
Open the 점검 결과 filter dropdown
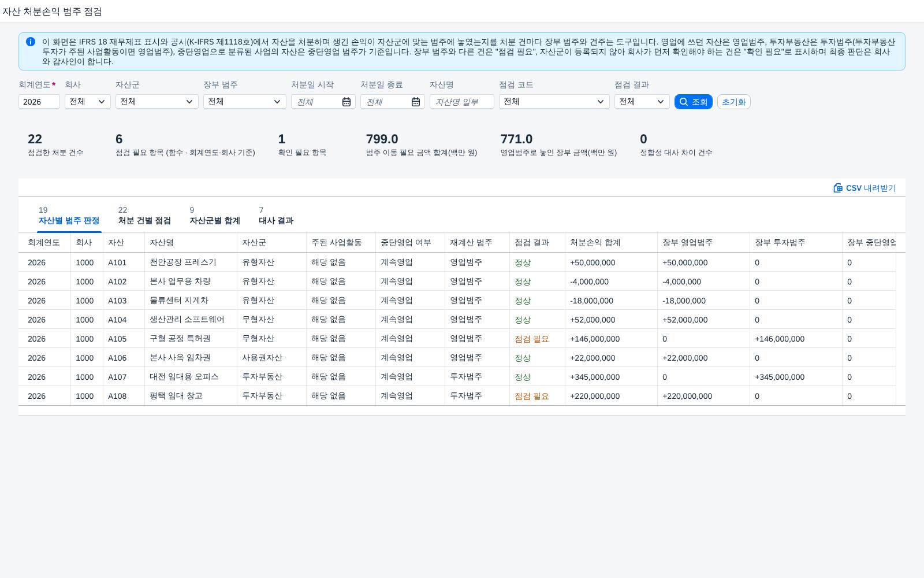tap(642, 102)
